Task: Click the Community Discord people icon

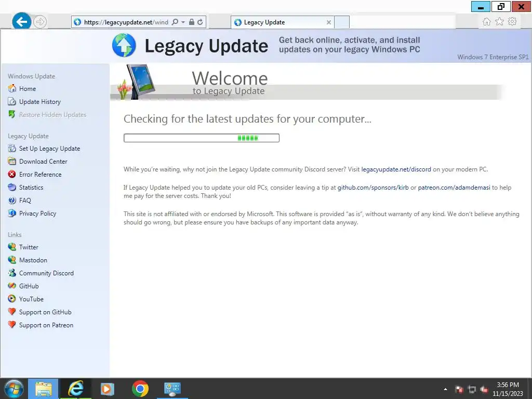Action: pyautogui.click(x=12, y=273)
